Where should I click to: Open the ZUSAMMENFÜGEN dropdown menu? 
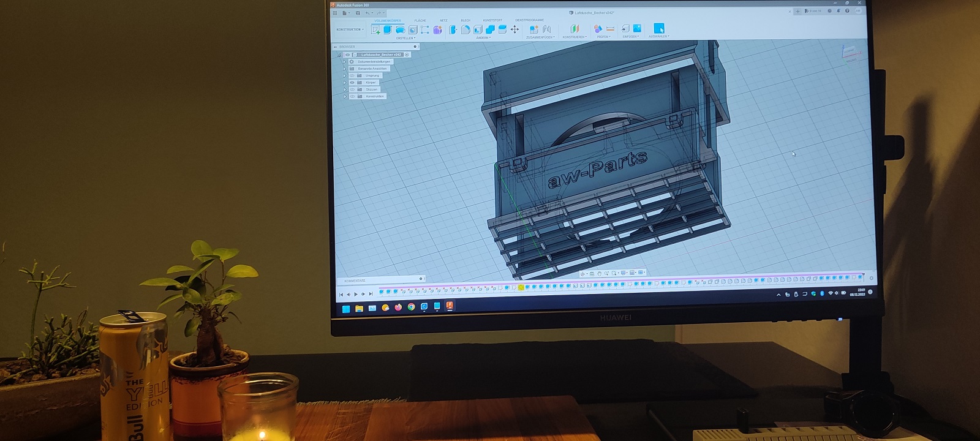(x=540, y=37)
